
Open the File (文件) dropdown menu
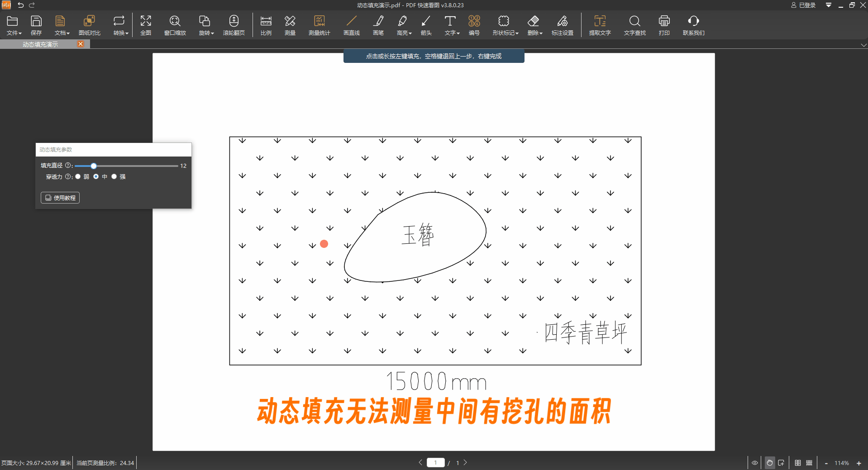pyautogui.click(x=14, y=25)
